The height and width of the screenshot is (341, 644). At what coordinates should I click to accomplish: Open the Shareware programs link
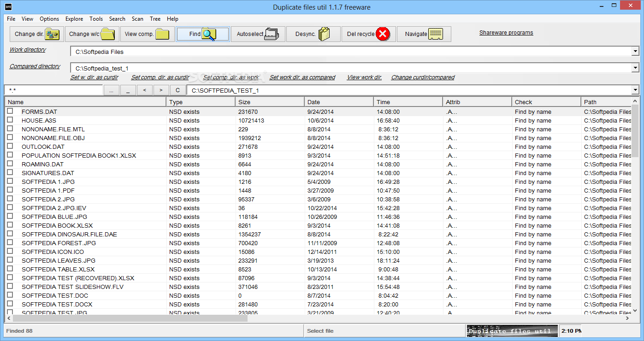point(506,33)
